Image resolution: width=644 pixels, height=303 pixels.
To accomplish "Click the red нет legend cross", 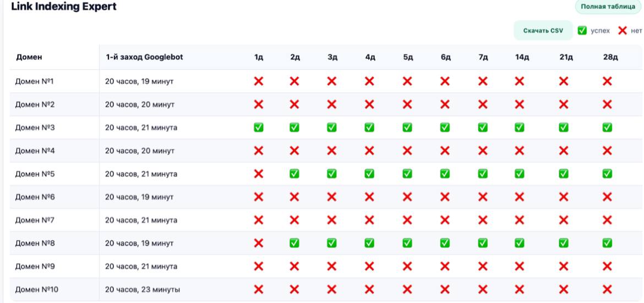I will click(x=623, y=30).
